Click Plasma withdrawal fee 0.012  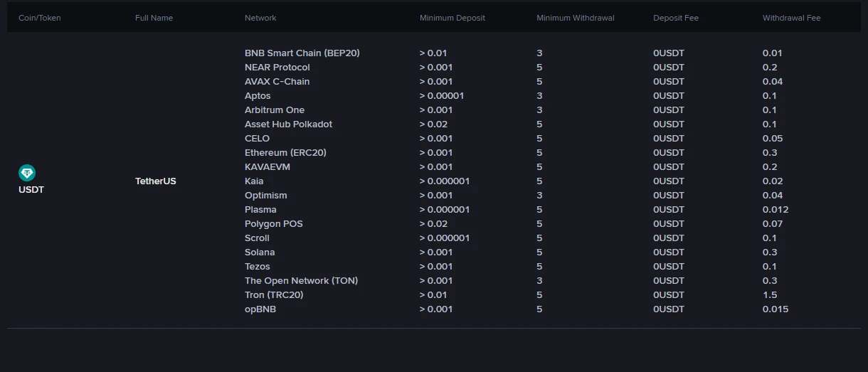(x=776, y=210)
